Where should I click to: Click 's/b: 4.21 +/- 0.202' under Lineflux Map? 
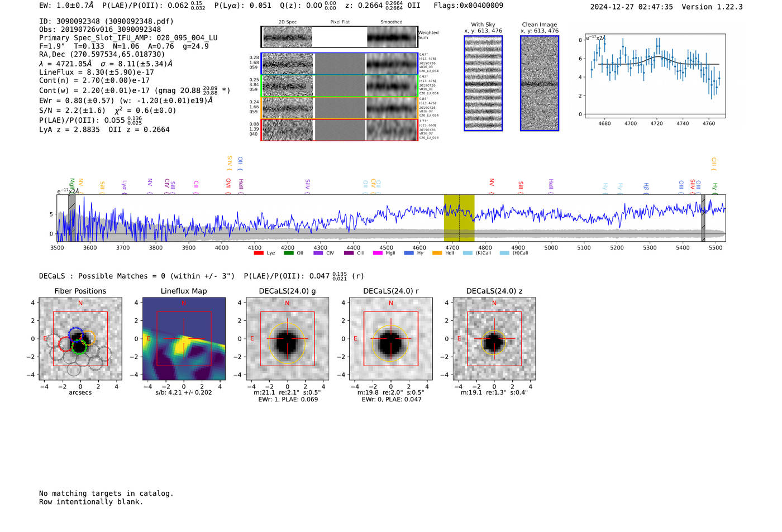(184, 392)
